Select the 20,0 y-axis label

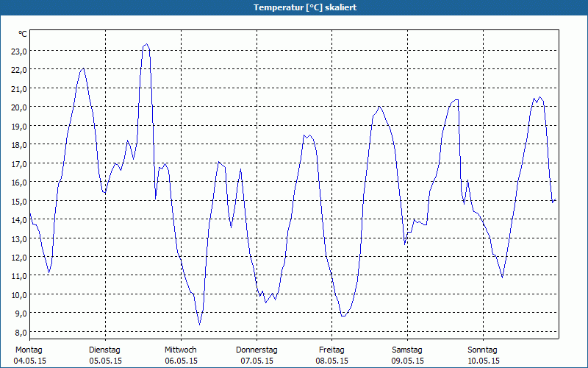pyautogui.click(x=19, y=107)
